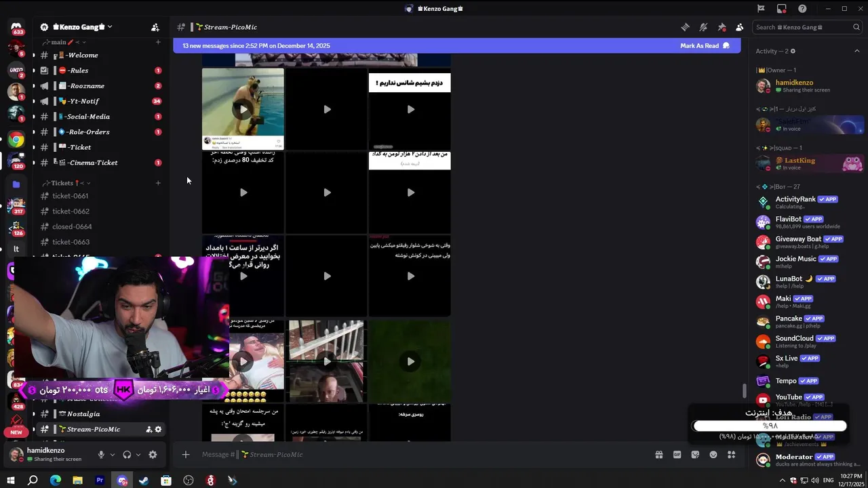Open User Settings gear
868x488 pixels.
[x=153, y=455]
